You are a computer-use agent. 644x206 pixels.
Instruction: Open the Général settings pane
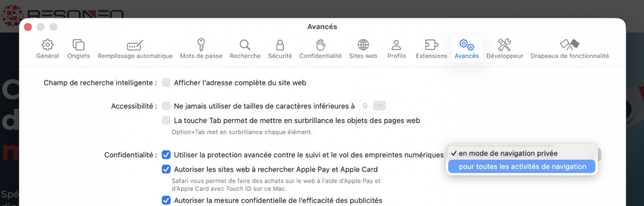click(47, 49)
